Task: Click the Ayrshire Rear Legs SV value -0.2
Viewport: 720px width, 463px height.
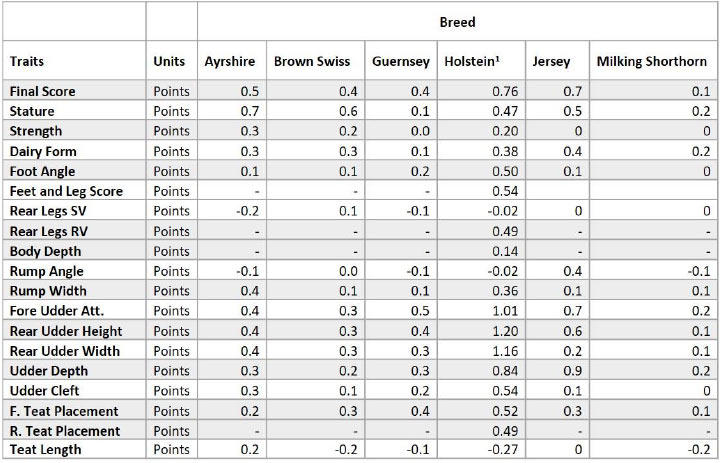Action: [248, 211]
